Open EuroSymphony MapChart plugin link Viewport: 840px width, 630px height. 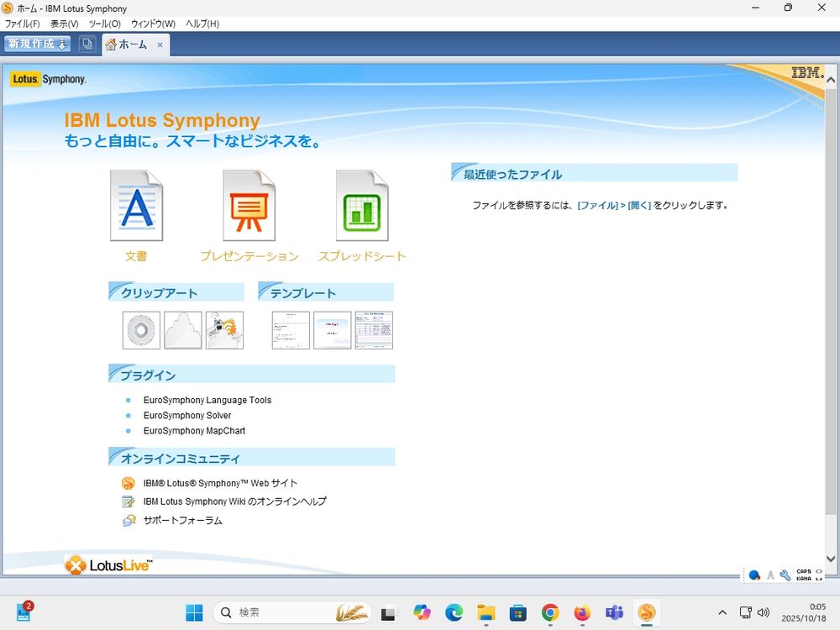[x=194, y=431]
